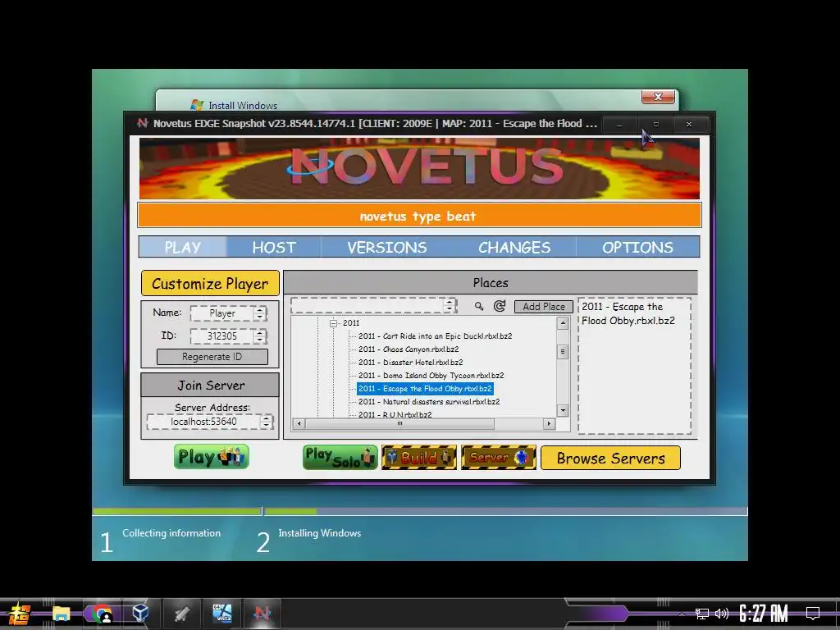Screen dimensions: 840x630
Task: Open the Start menu on the taskbar
Action: pyautogui.click(x=21, y=614)
